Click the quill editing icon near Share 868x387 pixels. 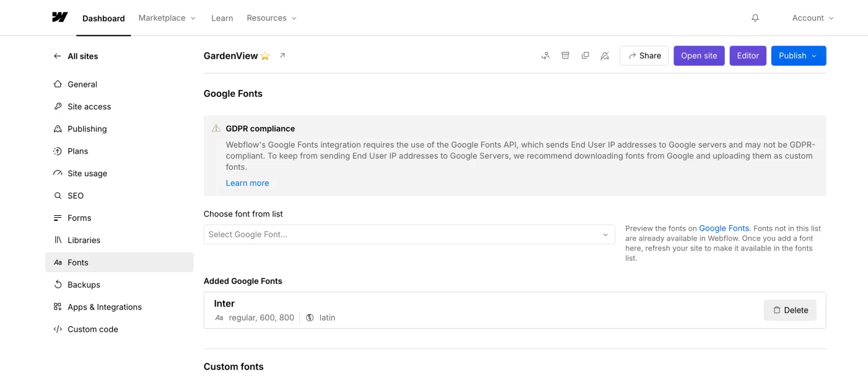[605, 55]
